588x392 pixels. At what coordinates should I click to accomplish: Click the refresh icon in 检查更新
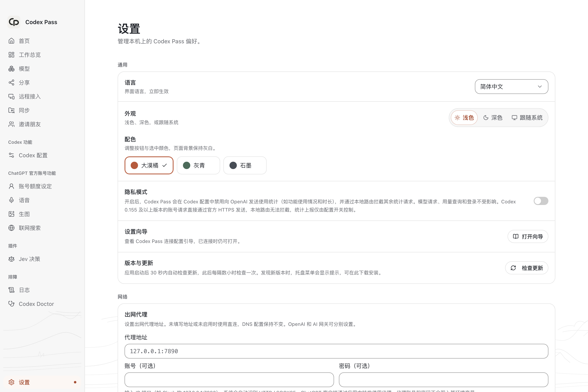tap(513, 268)
